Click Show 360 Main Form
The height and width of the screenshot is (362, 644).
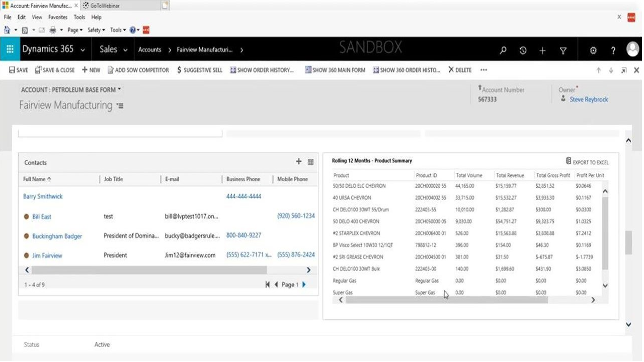(x=335, y=70)
